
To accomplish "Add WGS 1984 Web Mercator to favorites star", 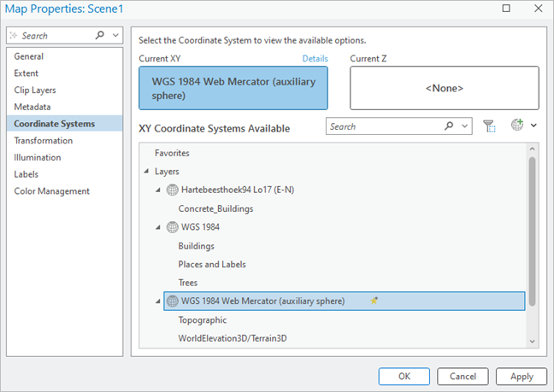I will 374,301.
